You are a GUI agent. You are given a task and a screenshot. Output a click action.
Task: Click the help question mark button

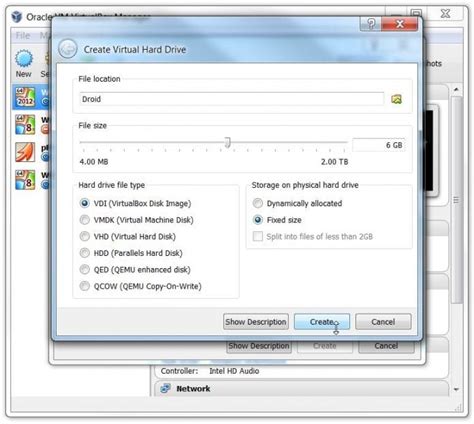click(371, 24)
